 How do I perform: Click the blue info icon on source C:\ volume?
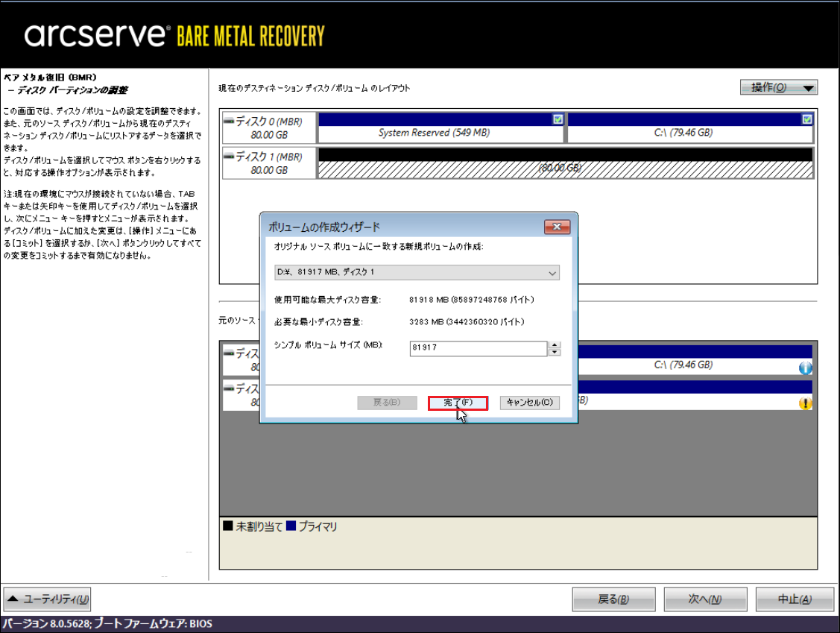pos(805,368)
